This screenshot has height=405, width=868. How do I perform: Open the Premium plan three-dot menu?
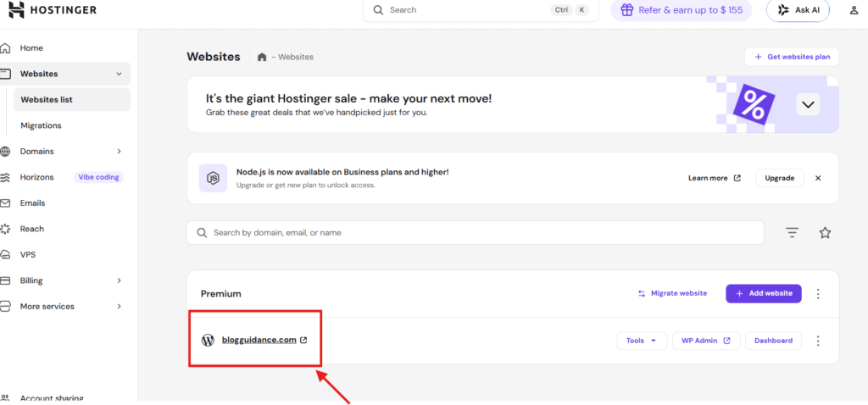point(818,294)
